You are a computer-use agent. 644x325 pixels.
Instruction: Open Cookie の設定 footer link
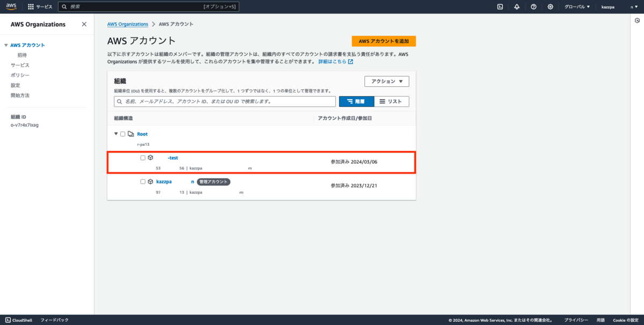[625, 320]
